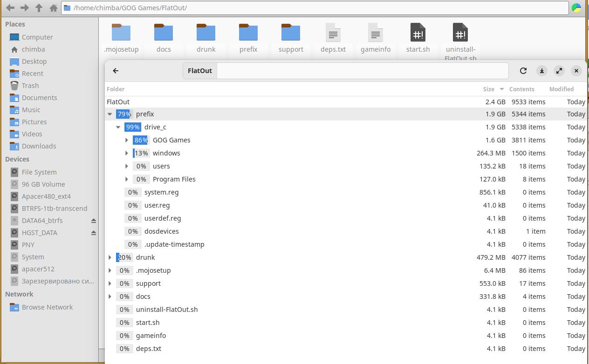Click the 79% usage bar for prefix

tap(124, 114)
